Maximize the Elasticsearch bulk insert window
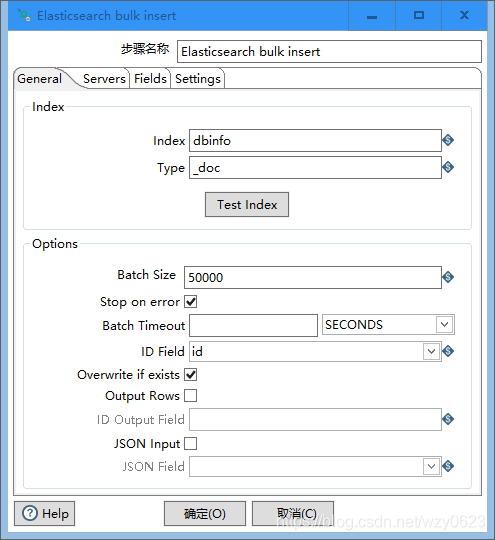This screenshot has width=495, height=540. (x=419, y=16)
